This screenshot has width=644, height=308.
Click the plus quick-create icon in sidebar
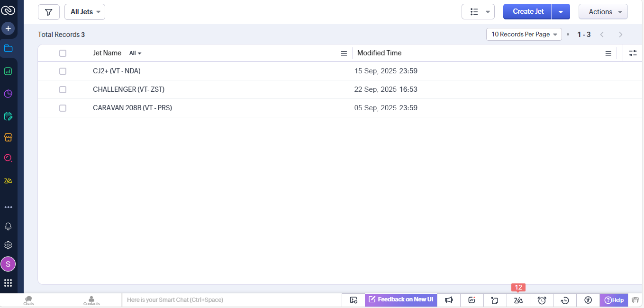[8, 29]
